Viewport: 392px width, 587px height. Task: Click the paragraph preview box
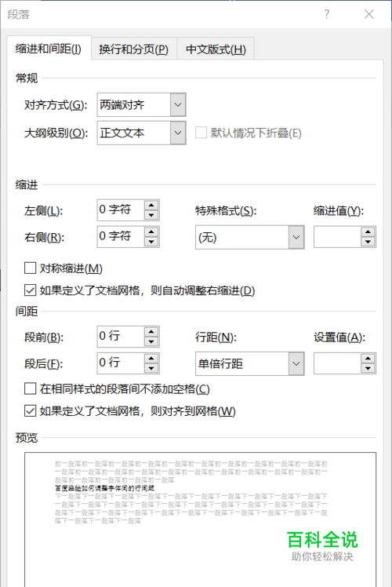pos(201,520)
